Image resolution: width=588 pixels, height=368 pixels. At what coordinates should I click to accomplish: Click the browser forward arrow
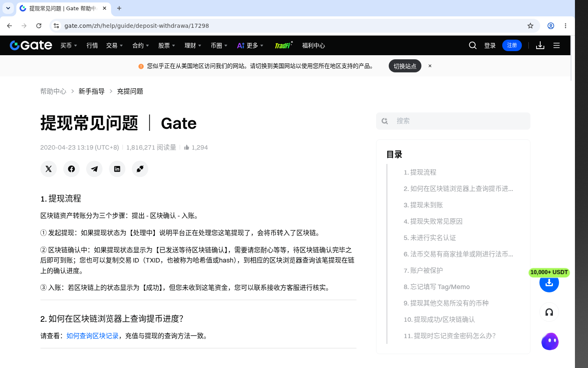tap(24, 26)
